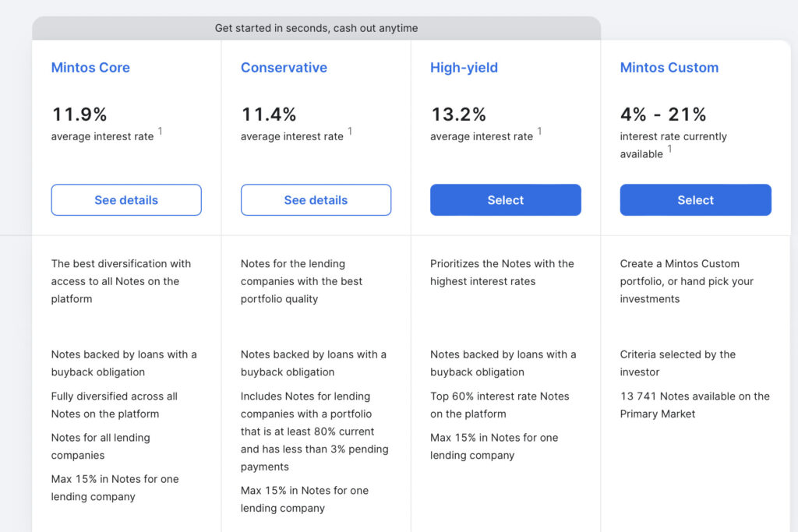
Task: Click the 11.9% average interest rate value
Action: [x=79, y=115]
